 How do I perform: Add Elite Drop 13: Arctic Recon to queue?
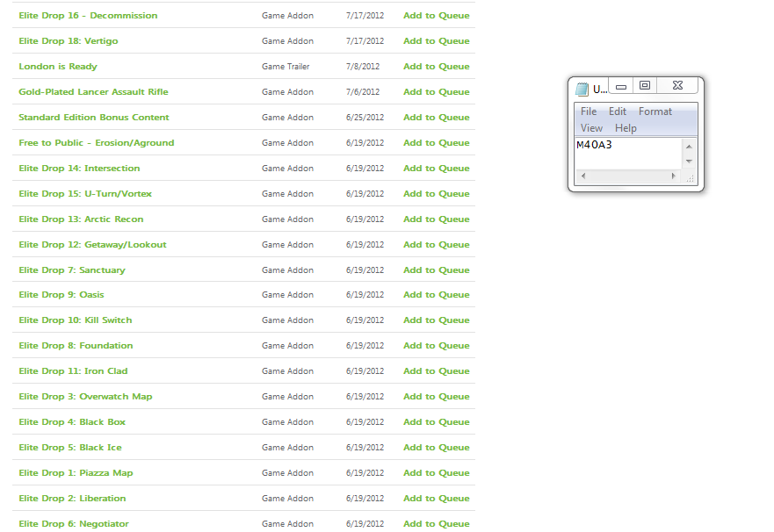pos(437,219)
